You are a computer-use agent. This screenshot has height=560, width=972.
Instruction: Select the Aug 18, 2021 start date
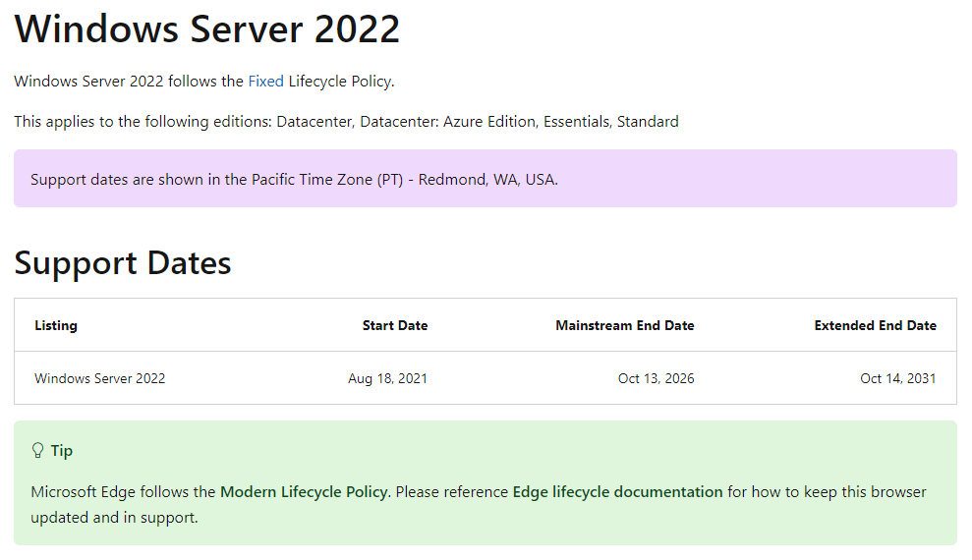pyautogui.click(x=387, y=378)
